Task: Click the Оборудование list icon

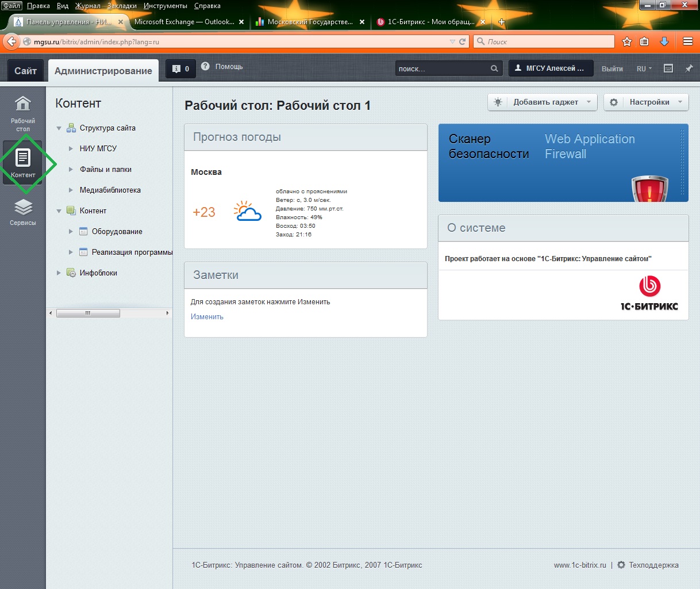Action: point(83,231)
